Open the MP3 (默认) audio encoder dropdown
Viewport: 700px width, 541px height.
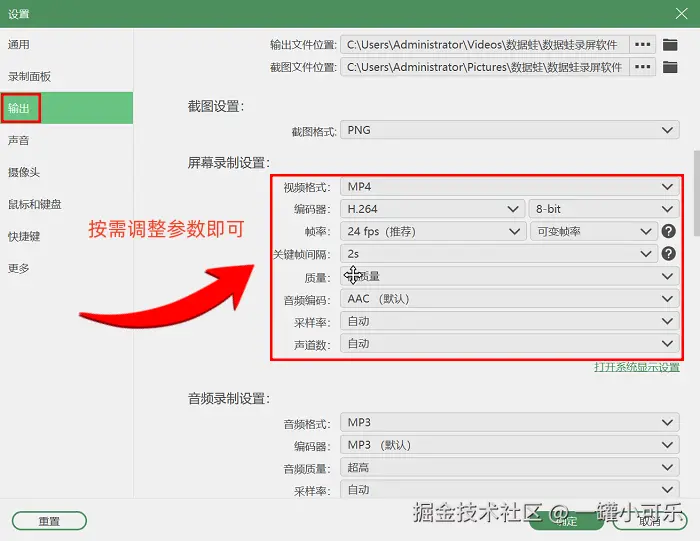pyautogui.click(x=510, y=445)
